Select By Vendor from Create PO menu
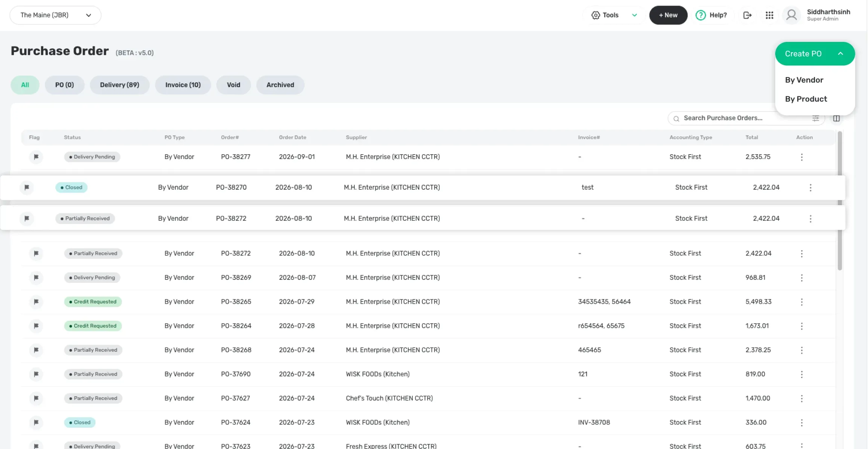 coord(804,80)
